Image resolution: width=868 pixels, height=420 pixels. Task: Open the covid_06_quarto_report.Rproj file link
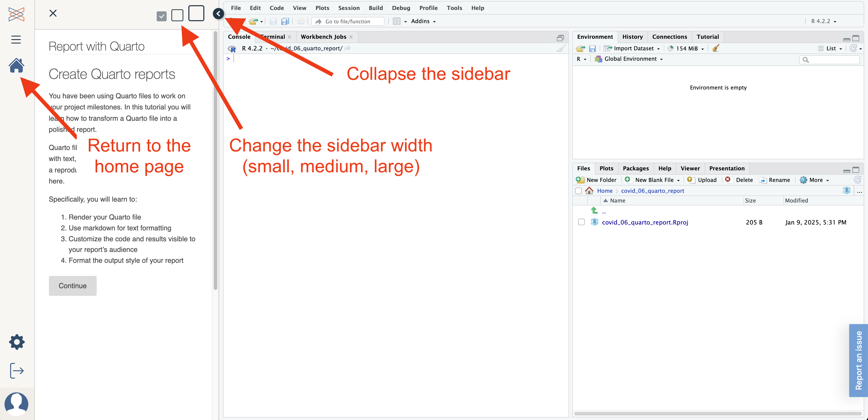645,222
